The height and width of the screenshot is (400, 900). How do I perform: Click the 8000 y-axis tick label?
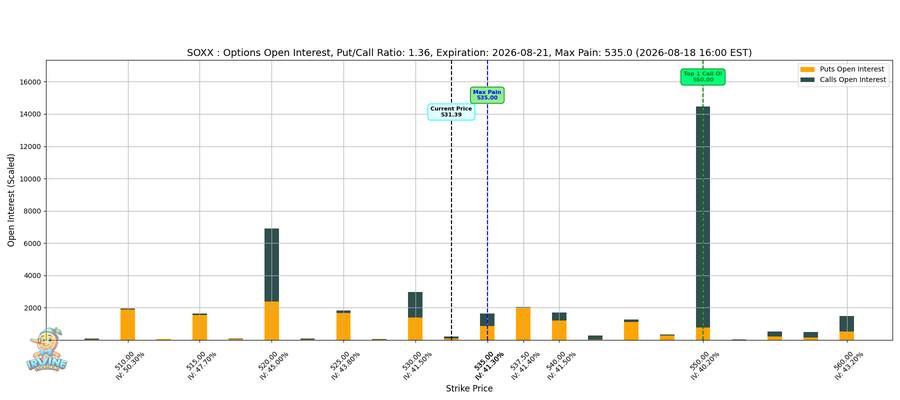click(x=34, y=211)
